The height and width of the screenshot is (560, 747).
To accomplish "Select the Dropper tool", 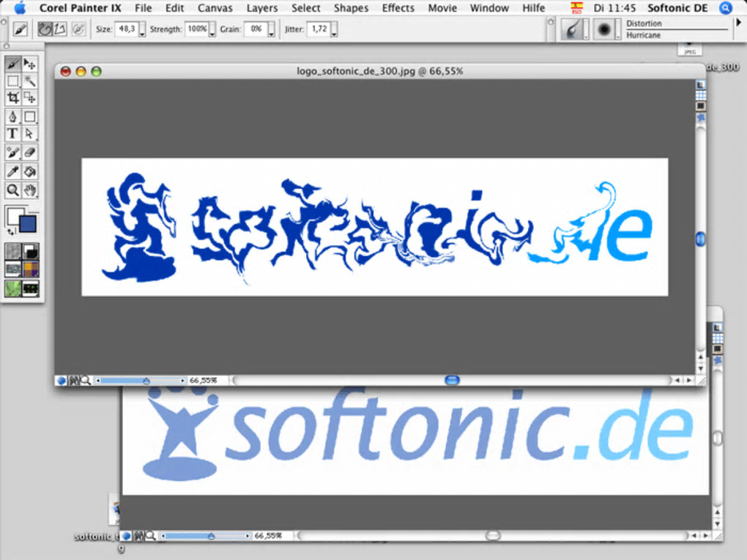I will 13,171.
